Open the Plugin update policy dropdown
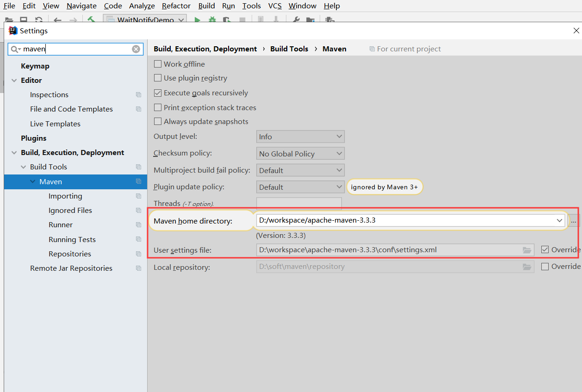The image size is (582, 392). [x=300, y=187]
